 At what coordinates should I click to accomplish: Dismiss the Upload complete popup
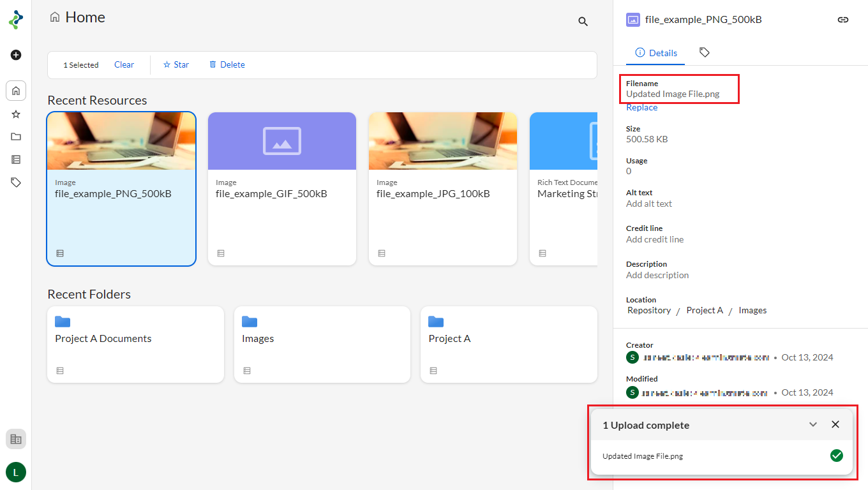(x=835, y=425)
